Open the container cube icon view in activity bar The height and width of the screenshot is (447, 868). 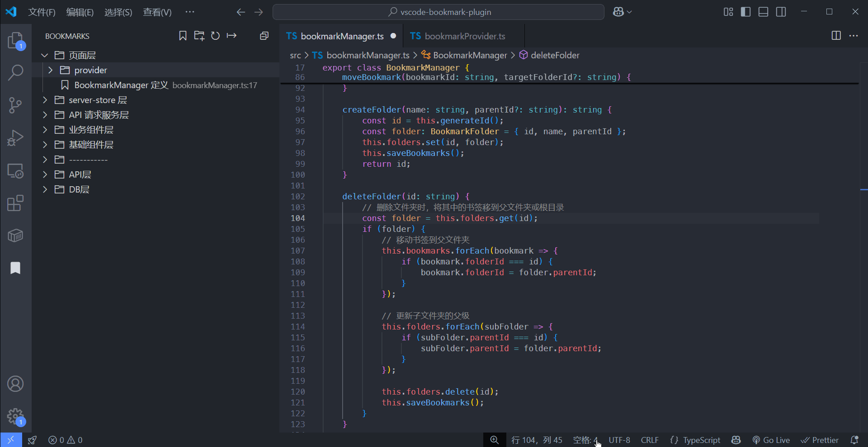16,235
